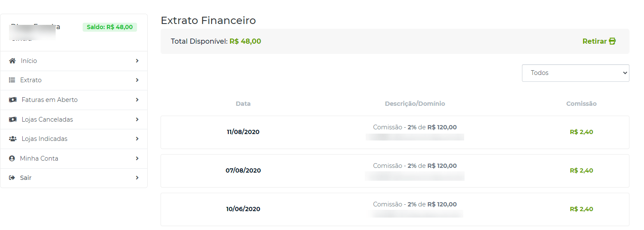Click the money icon beside Lojas Canceladas
644x230 pixels.
click(13, 119)
